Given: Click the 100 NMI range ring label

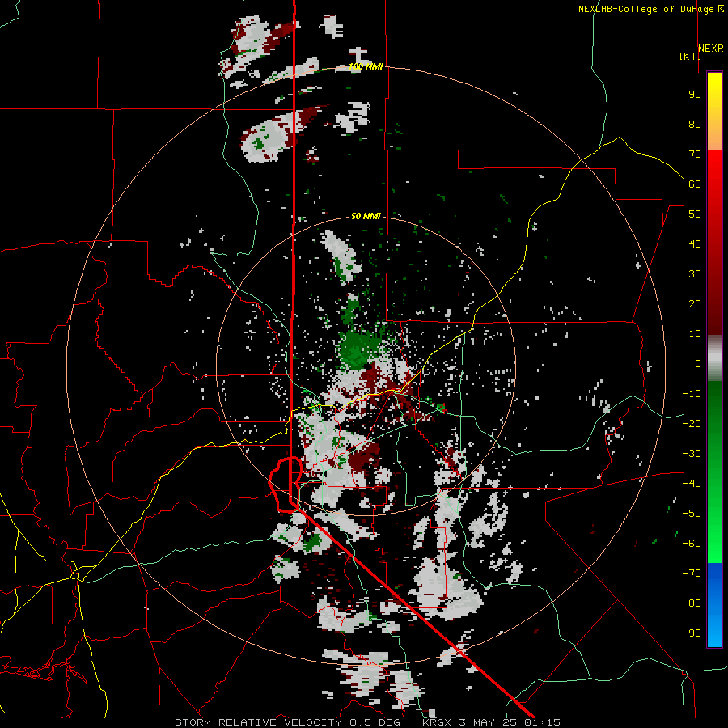Looking at the screenshot, I should (x=366, y=66).
